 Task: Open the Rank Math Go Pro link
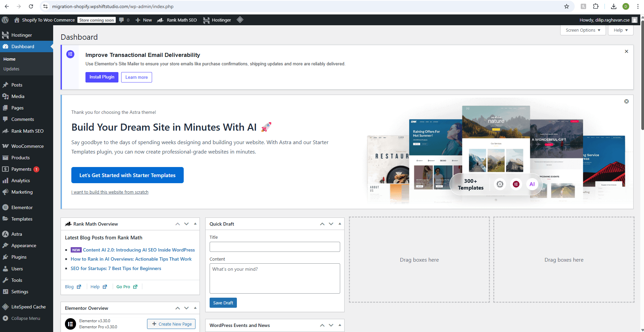coord(127,287)
